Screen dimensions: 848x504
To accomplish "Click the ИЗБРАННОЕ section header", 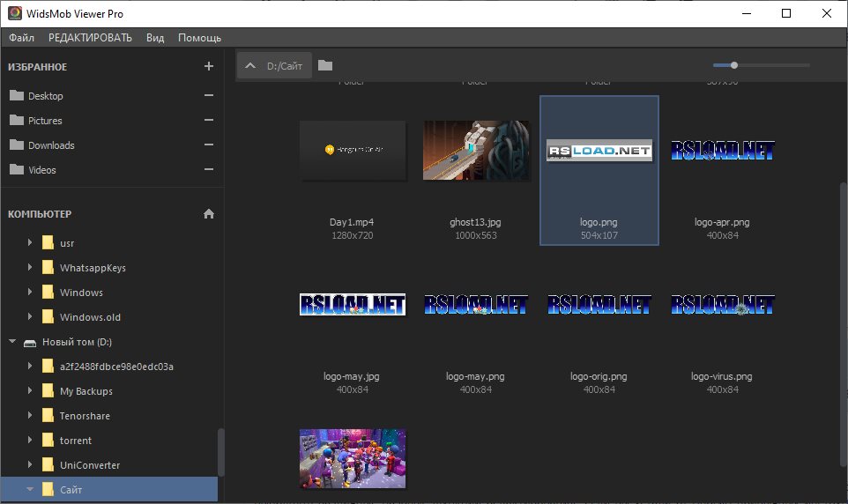I will 37,66.
